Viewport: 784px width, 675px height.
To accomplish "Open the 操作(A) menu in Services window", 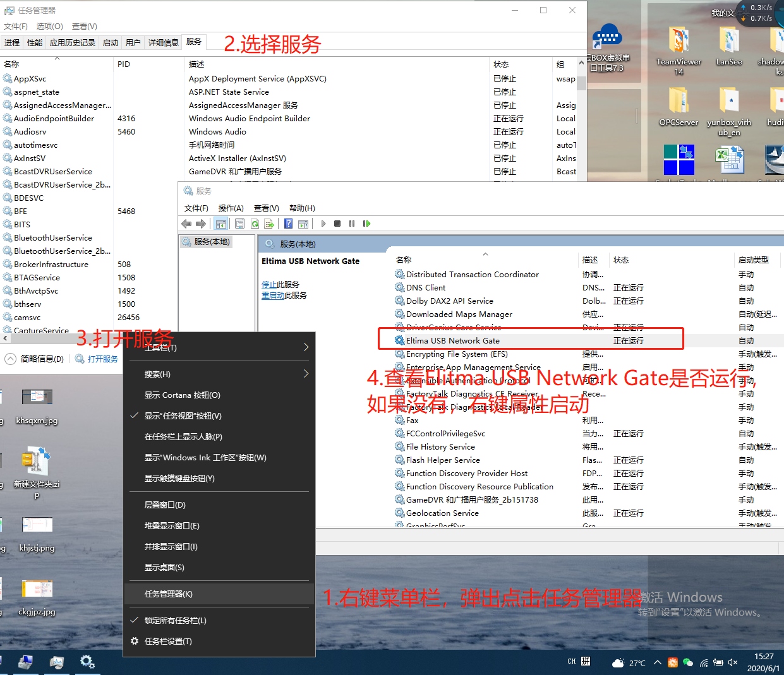I will coord(231,208).
